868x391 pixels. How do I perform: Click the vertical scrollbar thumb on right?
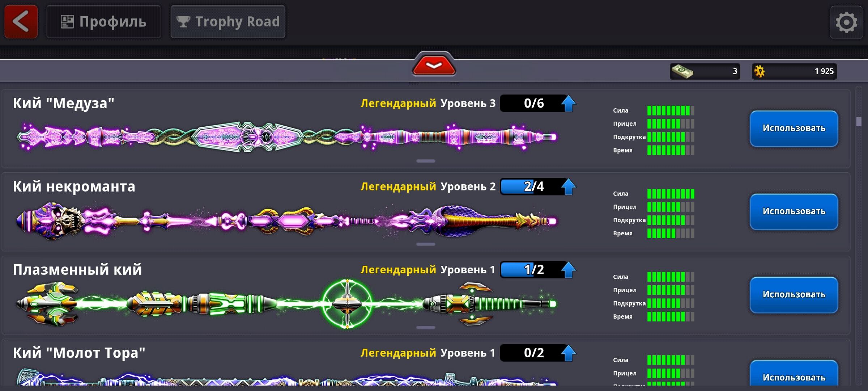point(859,122)
